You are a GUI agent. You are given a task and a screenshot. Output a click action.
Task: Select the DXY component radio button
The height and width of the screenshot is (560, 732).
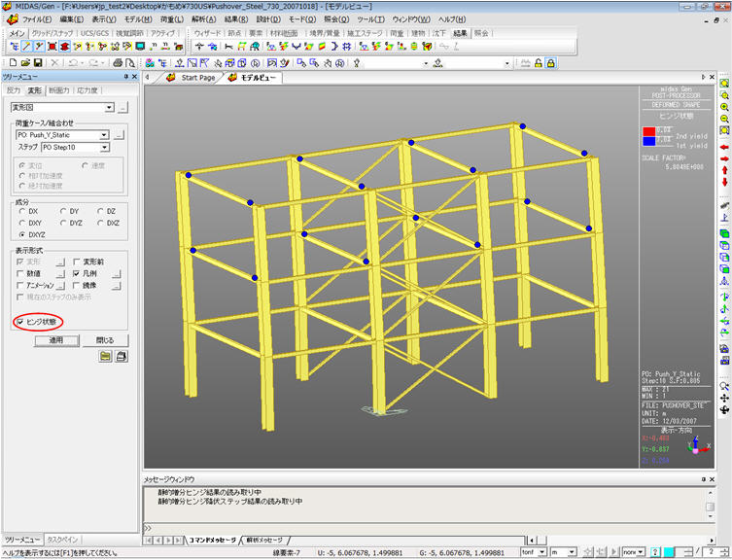click(21, 223)
